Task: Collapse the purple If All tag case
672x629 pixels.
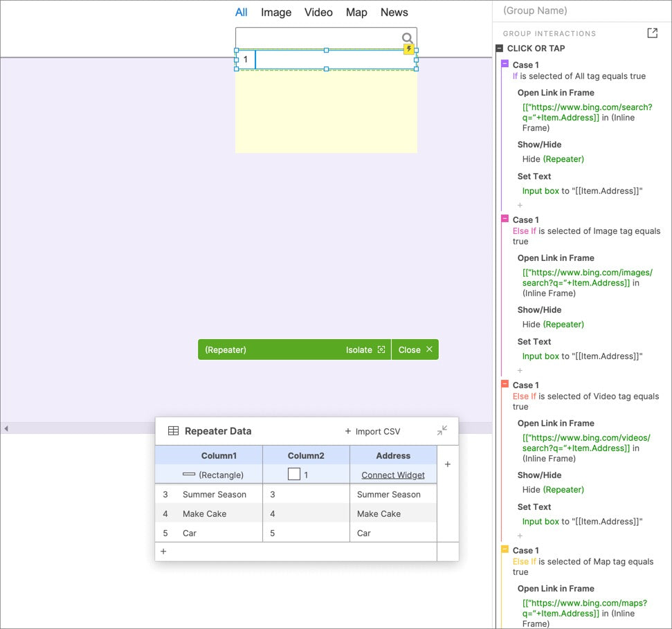Action: 505,64
